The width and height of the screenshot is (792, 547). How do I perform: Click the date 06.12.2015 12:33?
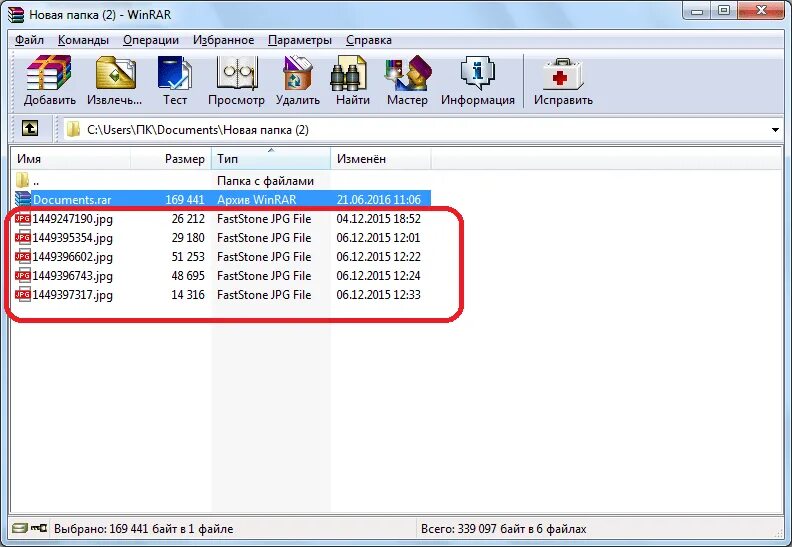pyautogui.click(x=378, y=295)
